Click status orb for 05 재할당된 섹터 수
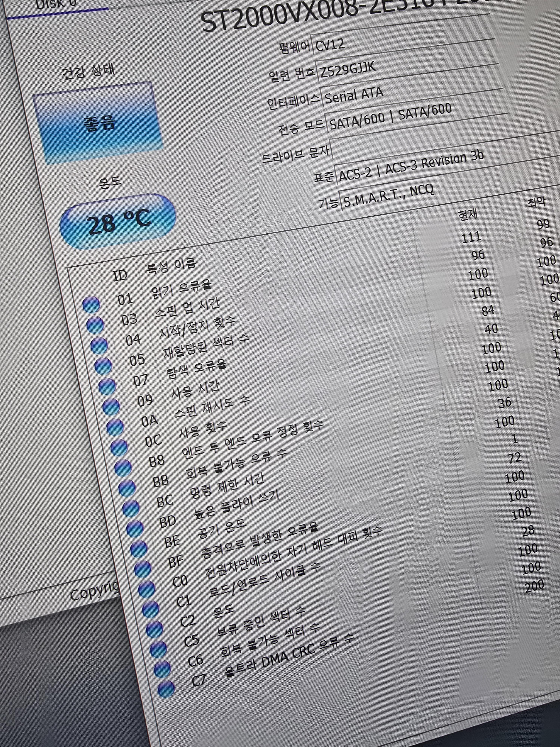The width and height of the screenshot is (560, 747). (103, 366)
